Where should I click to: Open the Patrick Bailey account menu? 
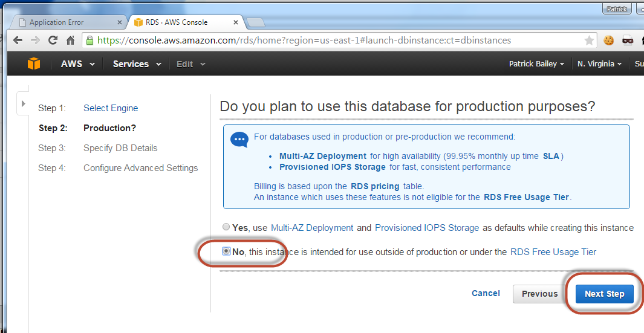click(536, 63)
